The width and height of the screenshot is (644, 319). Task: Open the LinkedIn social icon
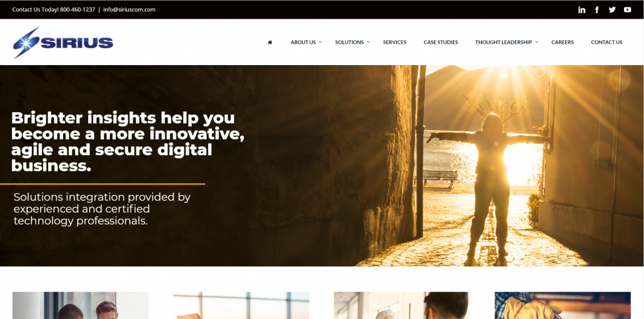(x=581, y=10)
